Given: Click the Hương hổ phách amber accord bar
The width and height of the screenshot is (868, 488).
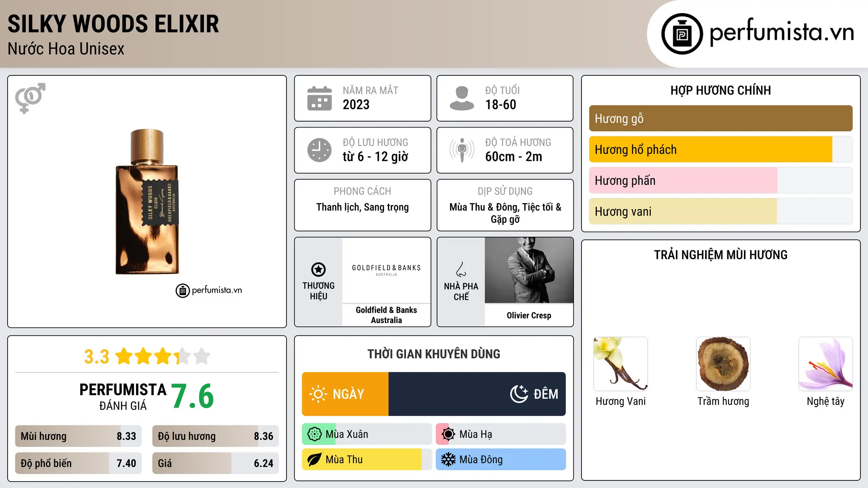Looking at the screenshot, I should (721, 150).
